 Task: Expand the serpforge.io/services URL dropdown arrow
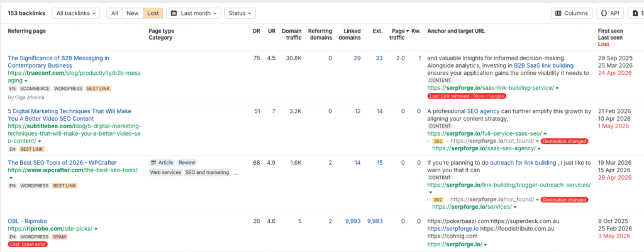pyautogui.click(x=514, y=207)
